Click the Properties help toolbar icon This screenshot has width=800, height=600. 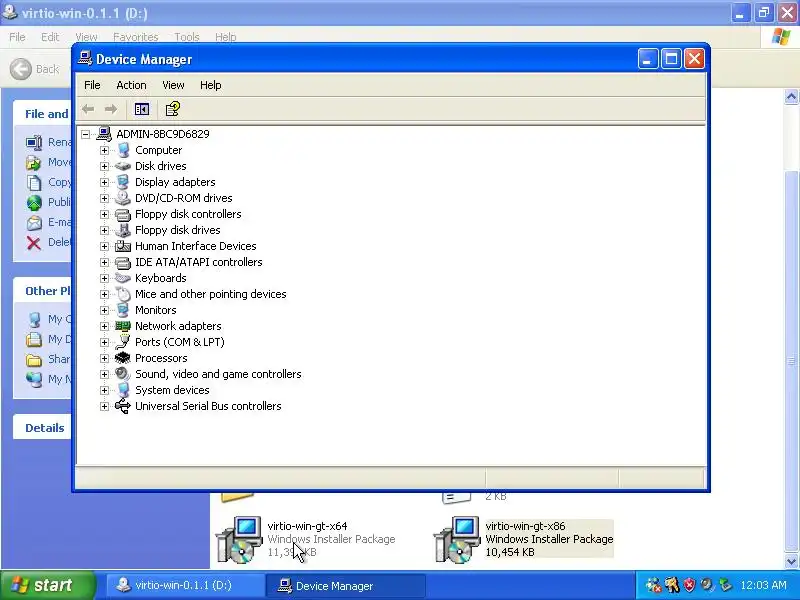pyautogui.click(x=172, y=109)
